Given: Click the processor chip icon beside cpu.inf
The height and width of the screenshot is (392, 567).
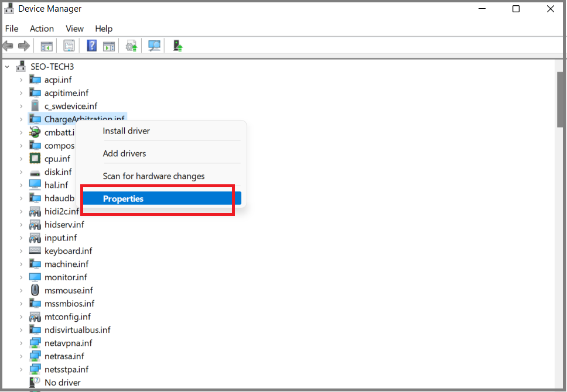Looking at the screenshot, I should (35, 159).
